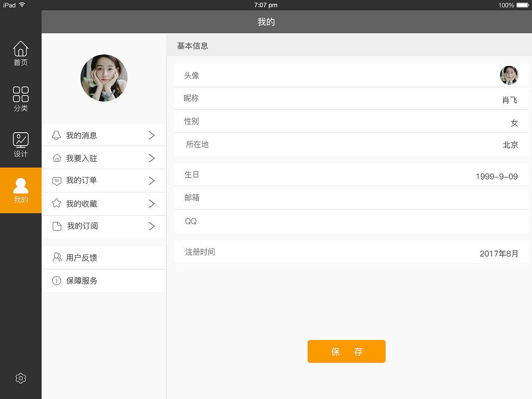This screenshot has height=399, width=532.
Task: Click the 7:07 pm clock
Action: [266, 5]
